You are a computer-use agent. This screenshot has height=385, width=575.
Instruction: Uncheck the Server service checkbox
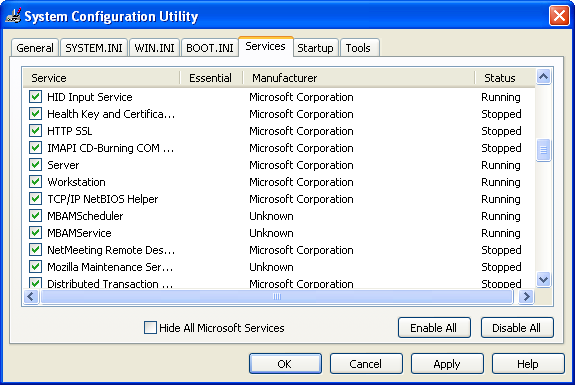[x=36, y=165]
